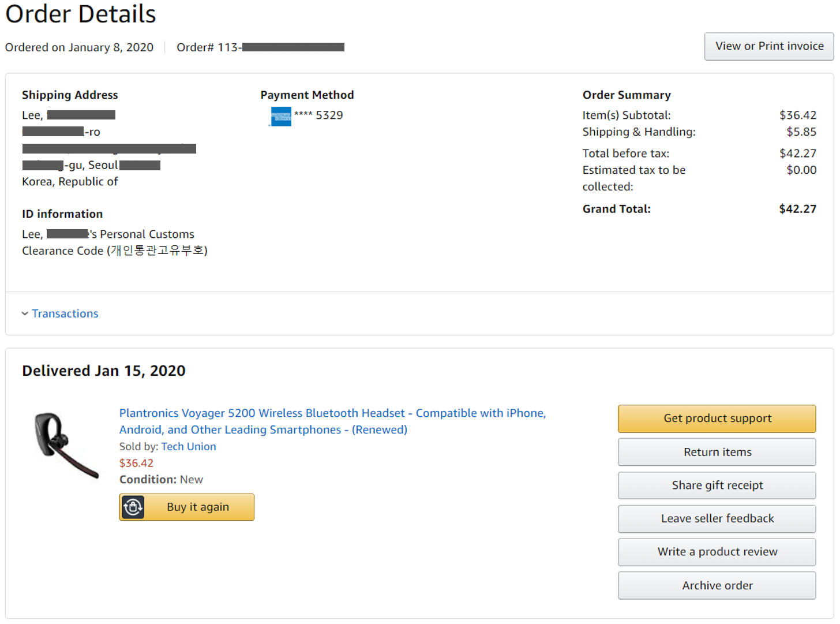This screenshot has height=624, width=840.
Task: Click the American Express card icon
Action: point(280,116)
